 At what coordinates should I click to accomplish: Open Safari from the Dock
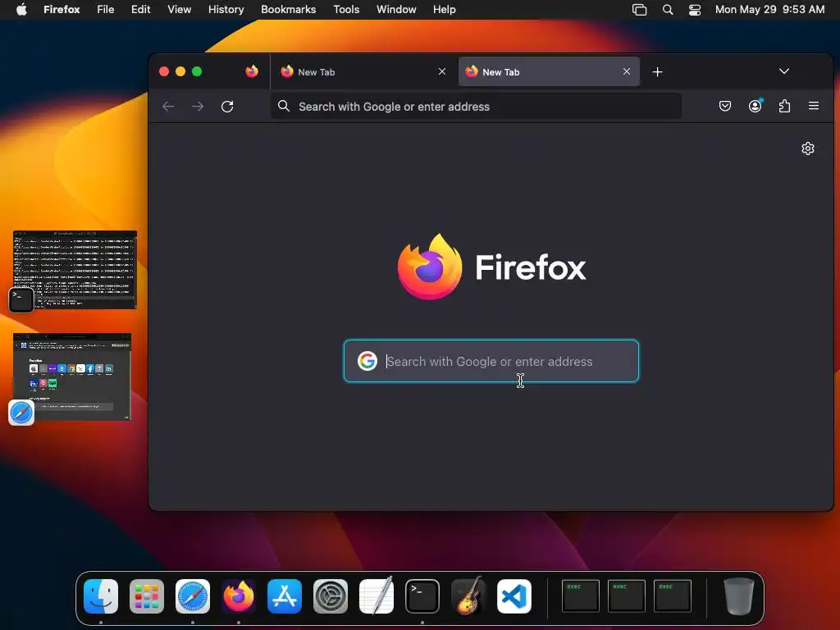(193, 596)
